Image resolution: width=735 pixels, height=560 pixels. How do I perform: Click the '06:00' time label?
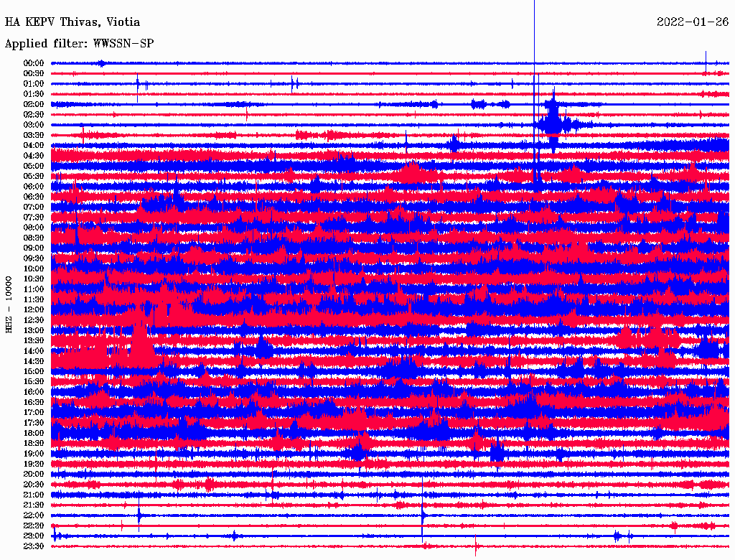34,187
